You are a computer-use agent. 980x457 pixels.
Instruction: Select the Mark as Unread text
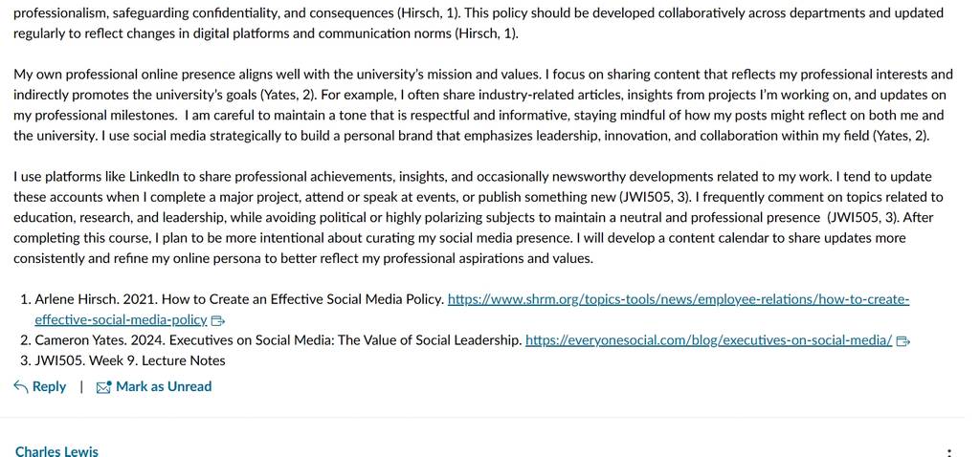(164, 386)
